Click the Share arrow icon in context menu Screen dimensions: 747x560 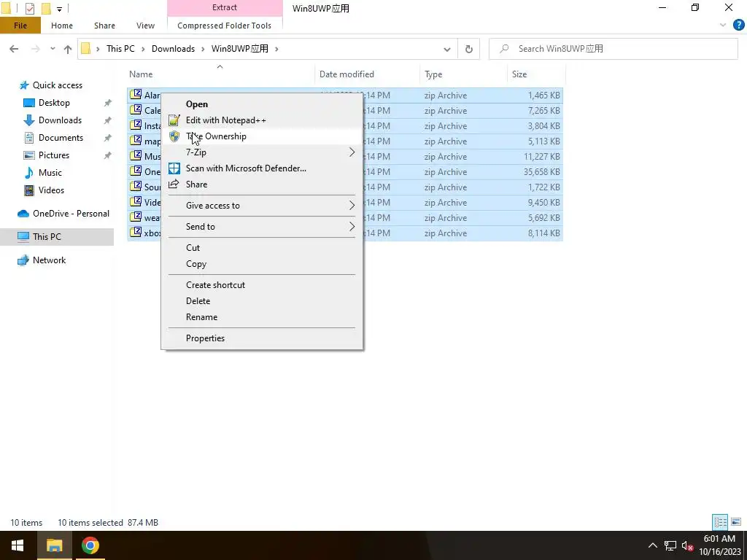(174, 184)
